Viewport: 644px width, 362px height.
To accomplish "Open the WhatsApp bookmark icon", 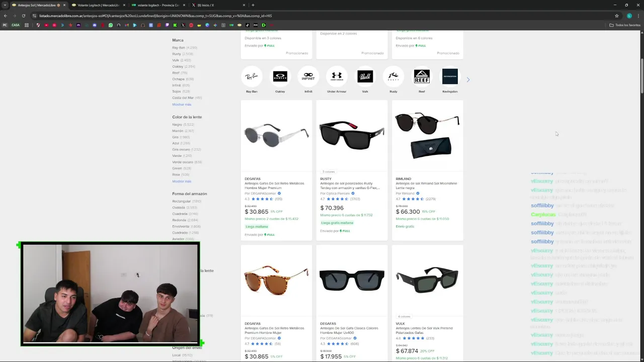I will (x=111, y=25).
